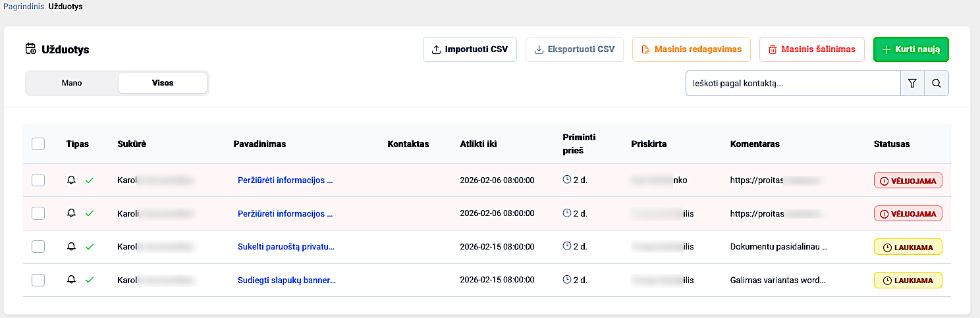
Task: Check the Sudiegti slapukų row checkbox
Action: (38, 280)
